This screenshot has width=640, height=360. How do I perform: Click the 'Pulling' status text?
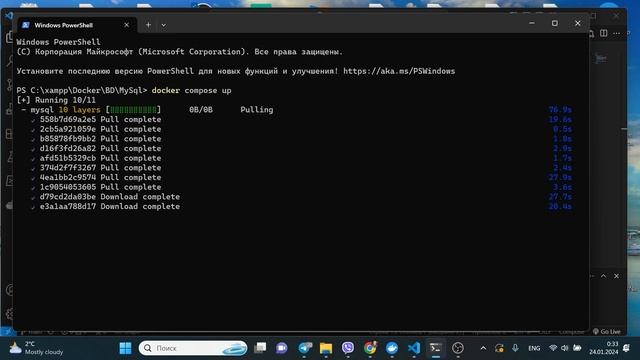(257, 110)
